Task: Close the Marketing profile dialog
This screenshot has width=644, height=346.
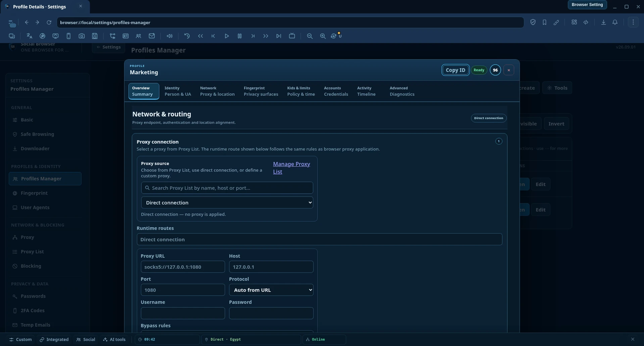Action: (x=508, y=70)
